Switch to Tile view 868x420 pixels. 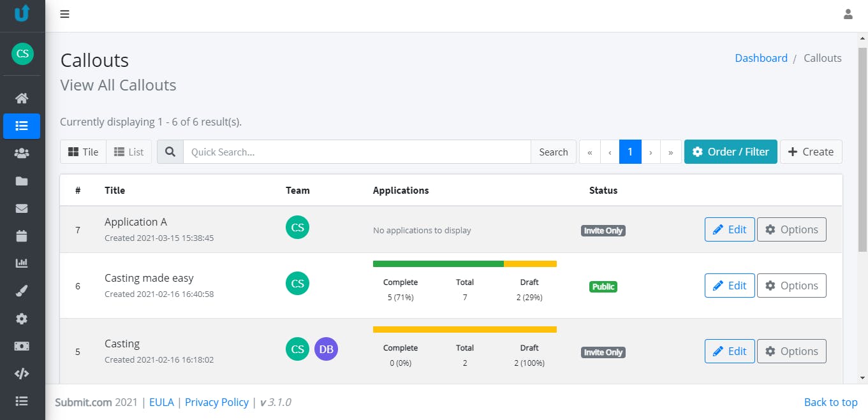pyautogui.click(x=83, y=152)
